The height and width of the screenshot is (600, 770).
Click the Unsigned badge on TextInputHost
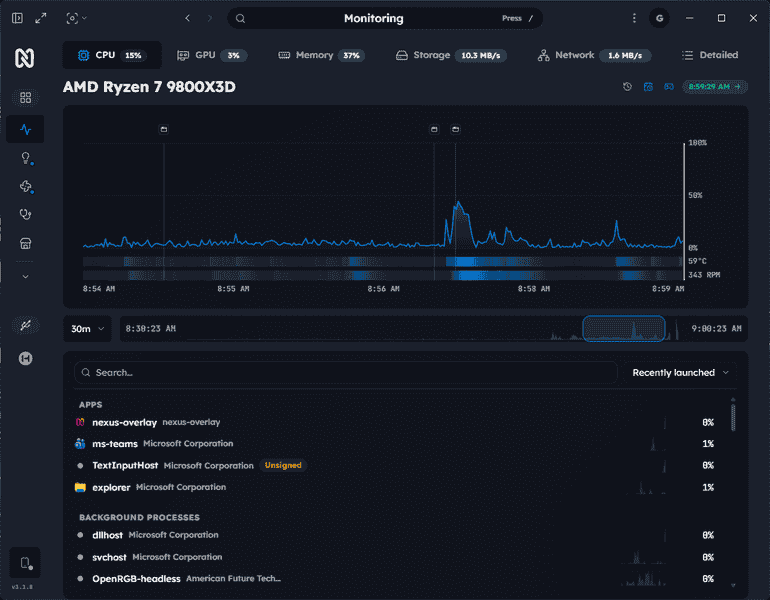(x=283, y=465)
